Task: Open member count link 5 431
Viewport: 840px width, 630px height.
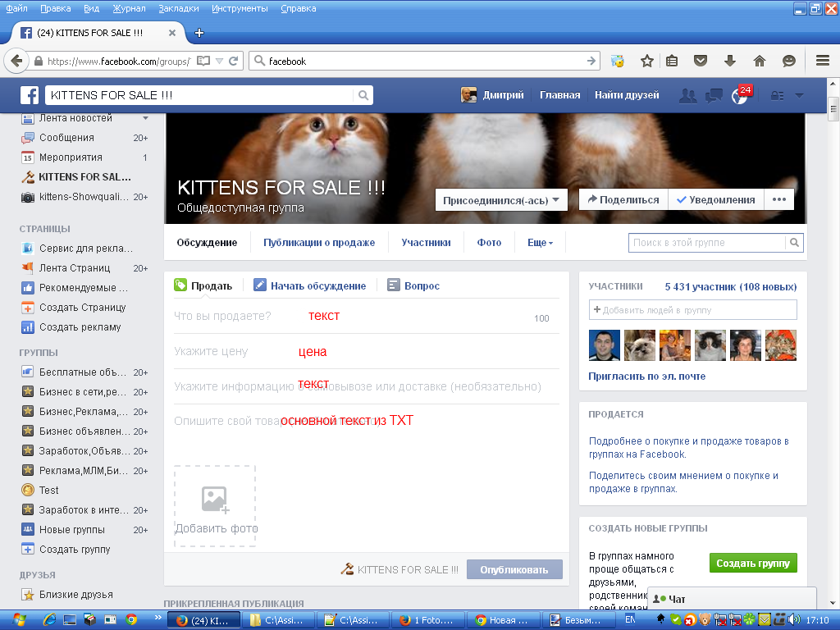Action: [x=730, y=286]
